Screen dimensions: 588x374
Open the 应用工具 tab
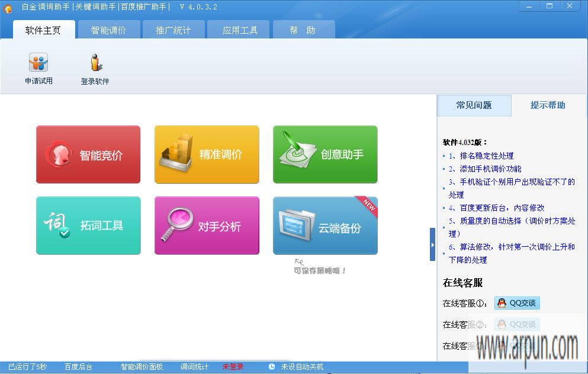[x=240, y=30]
